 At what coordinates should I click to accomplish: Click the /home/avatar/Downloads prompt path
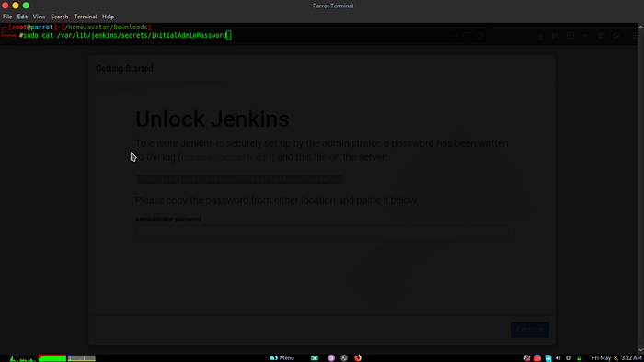pyautogui.click(x=106, y=27)
